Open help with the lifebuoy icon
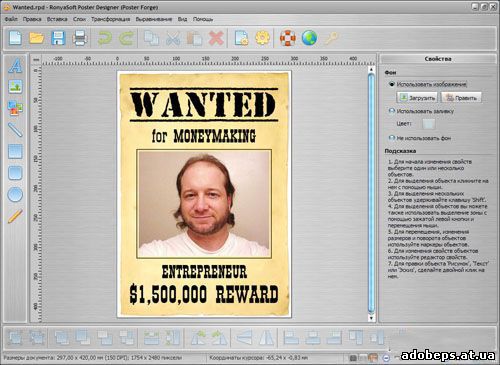 click(x=288, y=38)
